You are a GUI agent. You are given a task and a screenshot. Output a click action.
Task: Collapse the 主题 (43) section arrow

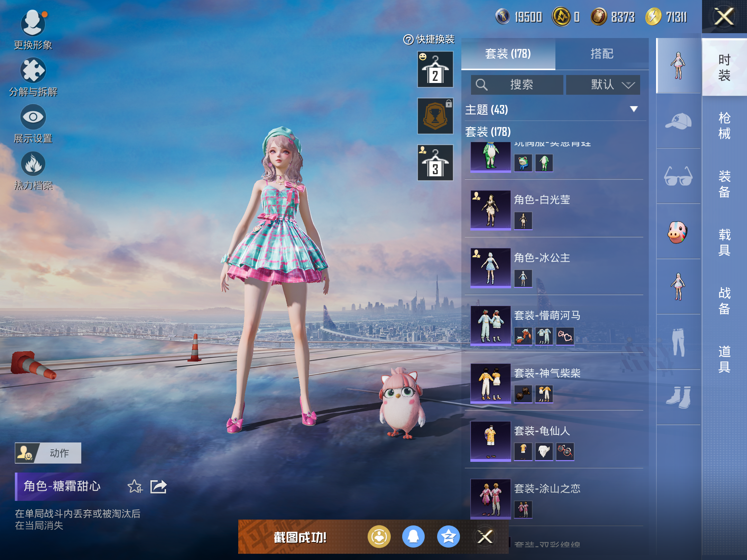tap(634, 109)
